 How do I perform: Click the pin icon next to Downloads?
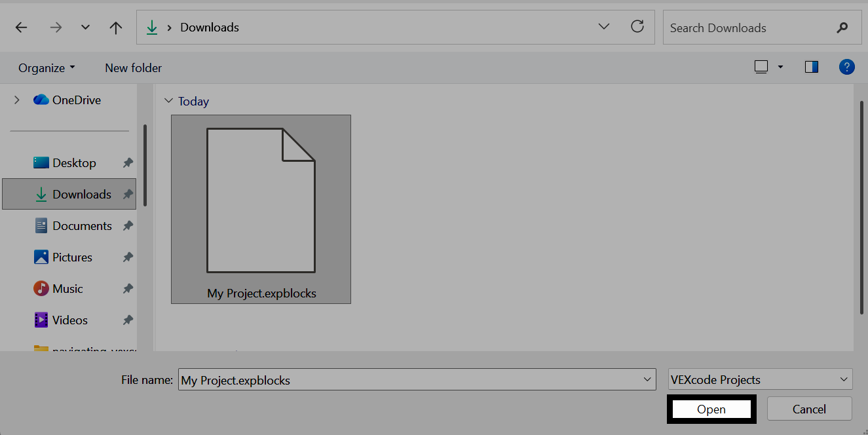(x=128, y=195)
